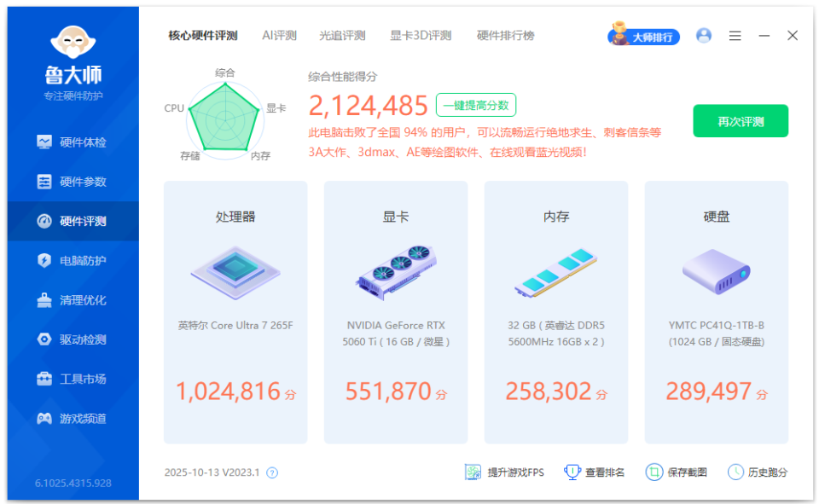Open the 清理优化 tool

click(x=73, y=299)
